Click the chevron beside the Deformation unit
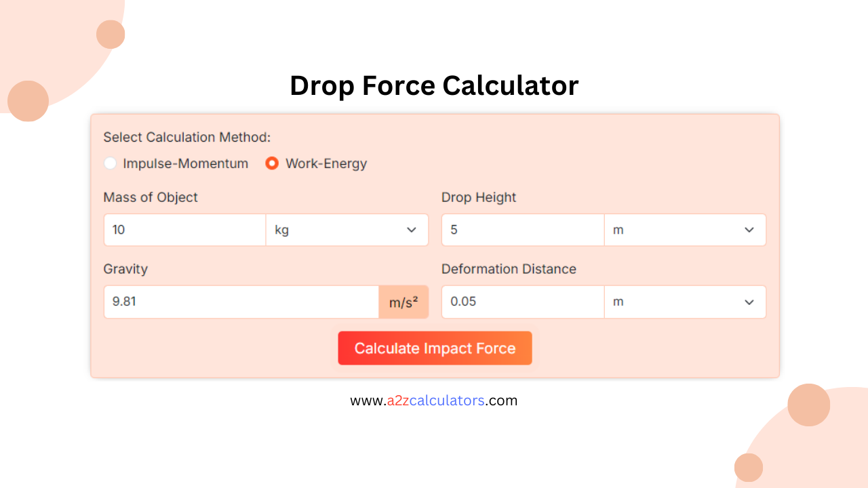The height and width of the screenshot is (488, 868). coord(749,302)
